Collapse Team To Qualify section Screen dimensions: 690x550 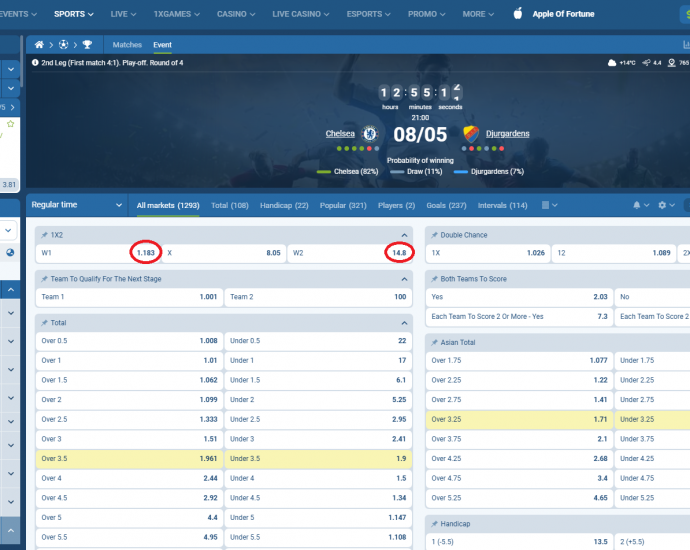tap(404, 279)
